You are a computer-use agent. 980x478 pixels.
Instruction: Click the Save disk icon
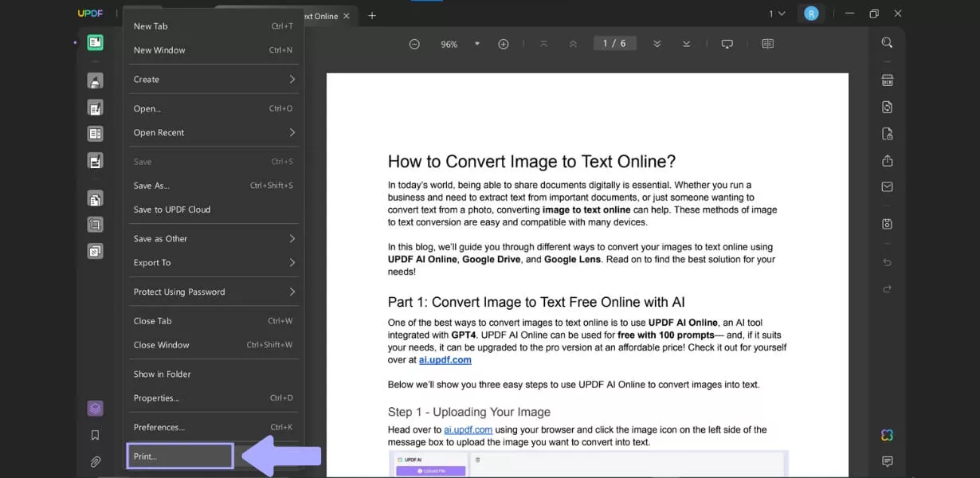887,224
